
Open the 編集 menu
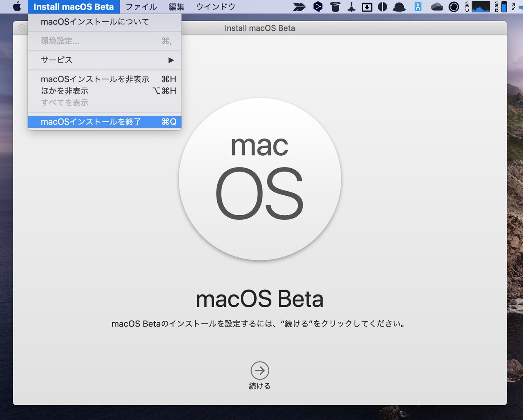click(177, 7)
